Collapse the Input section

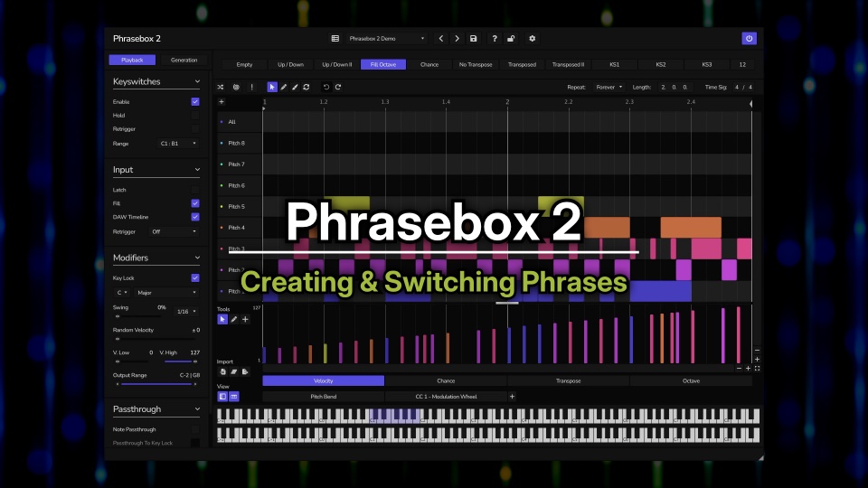click(197, 170)
